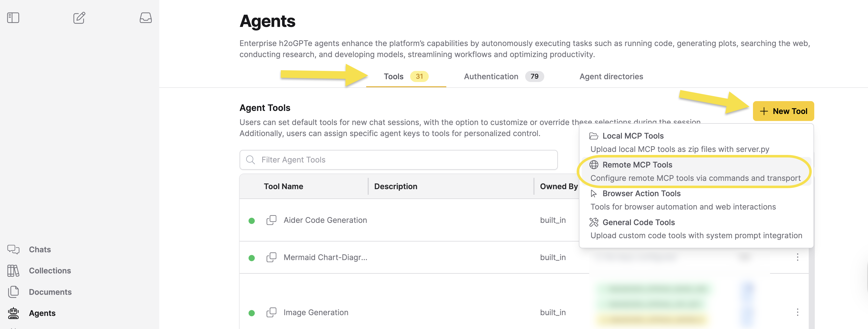Open Collections from the sidebar icon
Viewport: 868px width, 329px height.
[13, 270]
